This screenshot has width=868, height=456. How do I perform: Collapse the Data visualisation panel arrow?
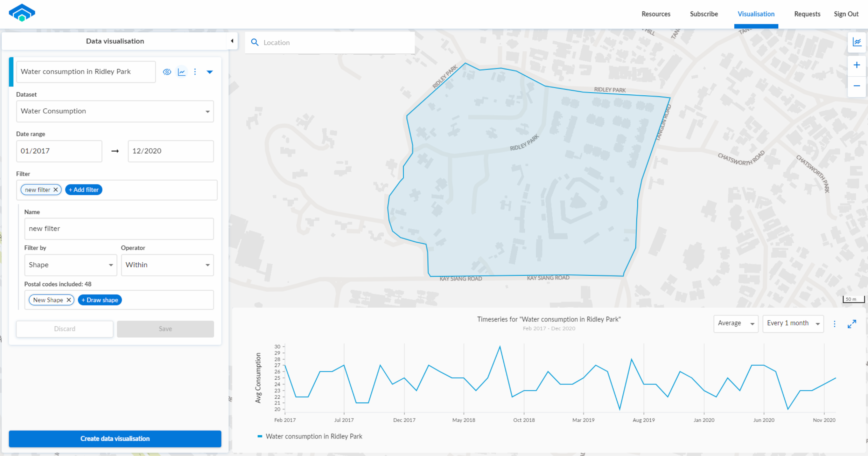click(232, 41)
